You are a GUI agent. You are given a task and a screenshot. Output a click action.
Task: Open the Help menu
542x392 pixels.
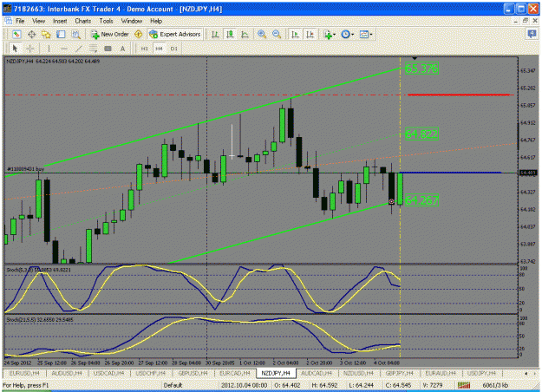[x=156, y=21]
